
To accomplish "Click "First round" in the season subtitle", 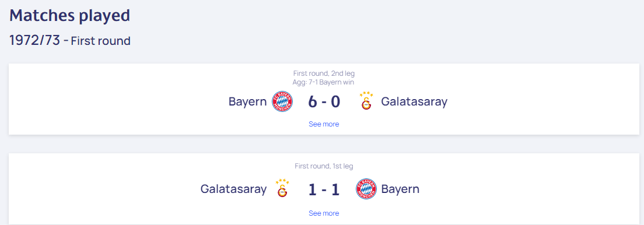I will pyautogui.click(x=100, y=41).
